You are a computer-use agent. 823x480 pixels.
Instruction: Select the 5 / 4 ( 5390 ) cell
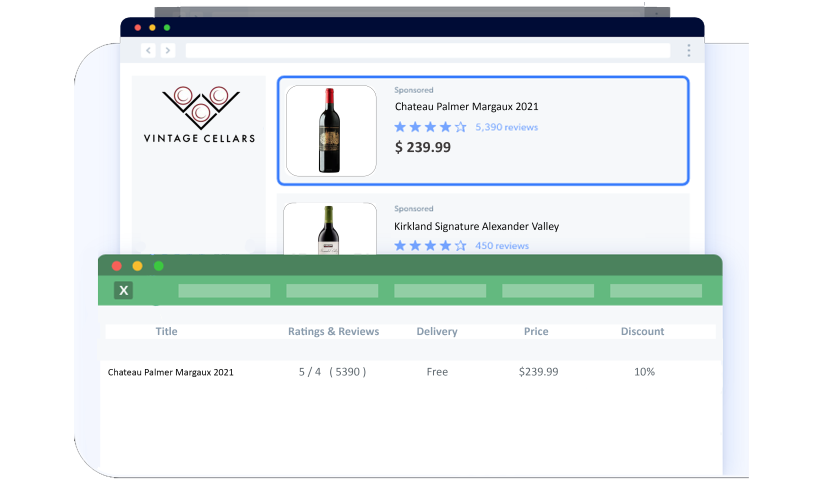332,372
